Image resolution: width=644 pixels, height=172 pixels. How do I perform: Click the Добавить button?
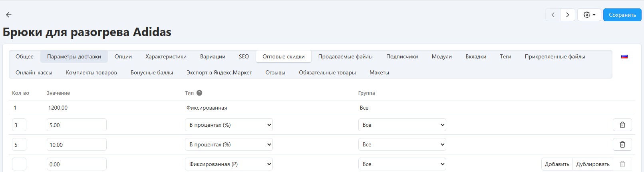pyautogui.click(x=557, y=164)
